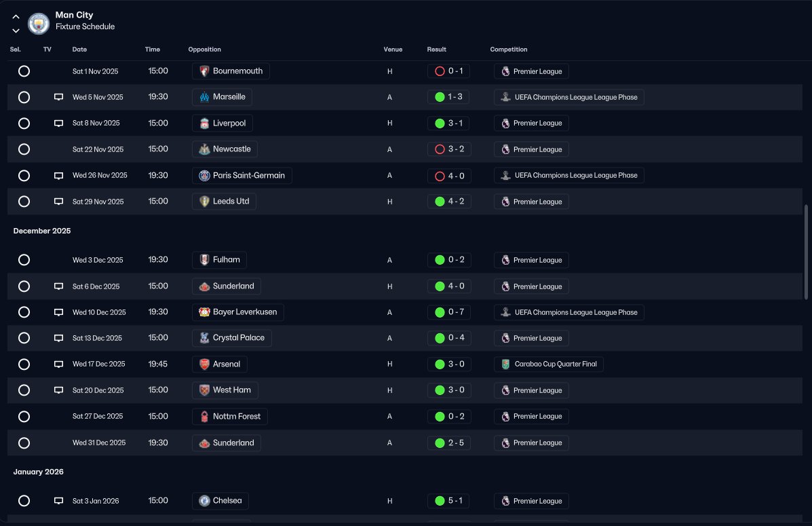This screenshot has width=812, height=526.
Task: Select the Fulham fixture radio button
Action: pyautogui.click(x=24, y=260)
